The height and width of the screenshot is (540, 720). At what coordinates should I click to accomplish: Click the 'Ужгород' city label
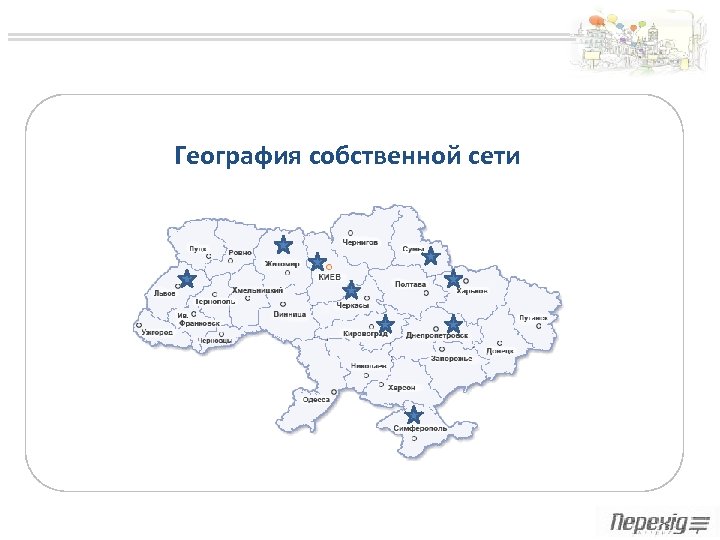coord(157,332)
